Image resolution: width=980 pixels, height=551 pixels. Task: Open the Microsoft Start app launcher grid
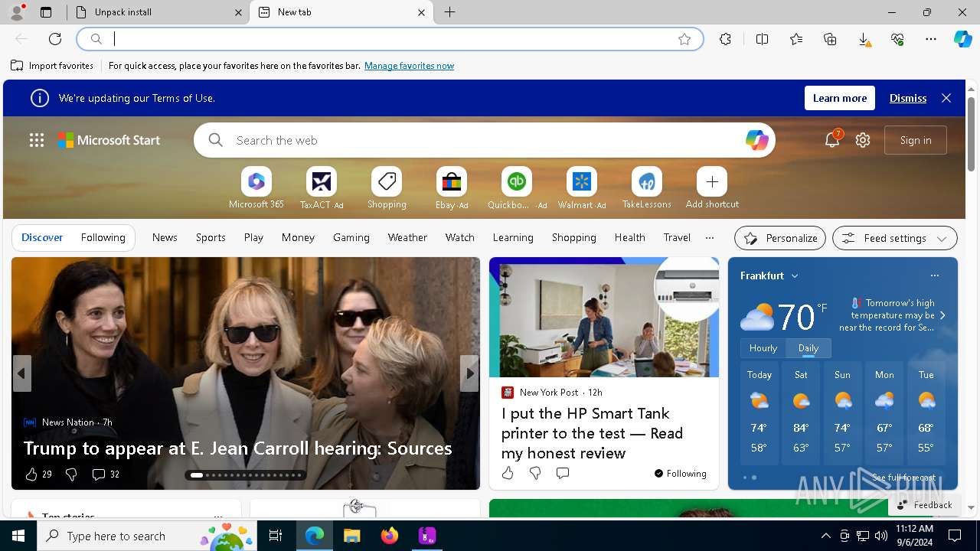[37, 140]
